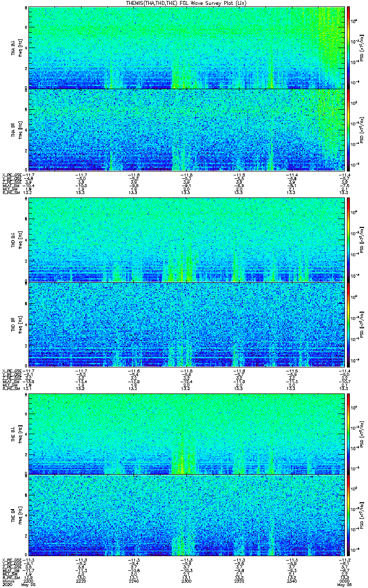Select the THA B-parallel spectrogram panel
368x588 pixels.
pos(186,130)
